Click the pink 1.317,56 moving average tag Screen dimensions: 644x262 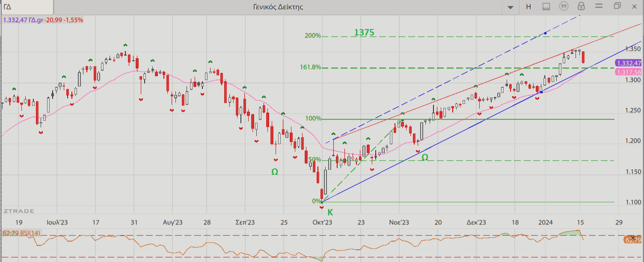[x=628, y=72]
